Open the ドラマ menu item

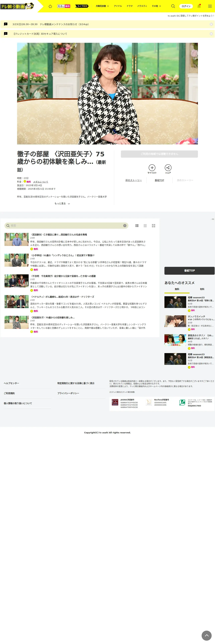[x=130, y=6]
